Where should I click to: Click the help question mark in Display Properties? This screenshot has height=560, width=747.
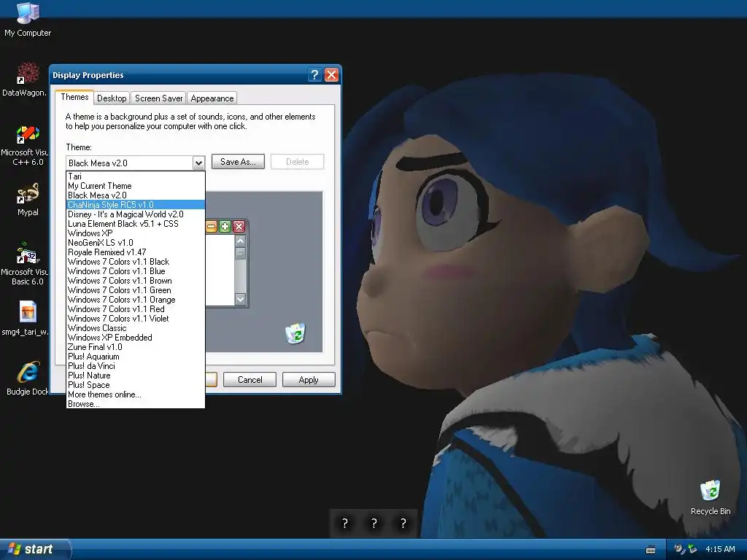314,75
